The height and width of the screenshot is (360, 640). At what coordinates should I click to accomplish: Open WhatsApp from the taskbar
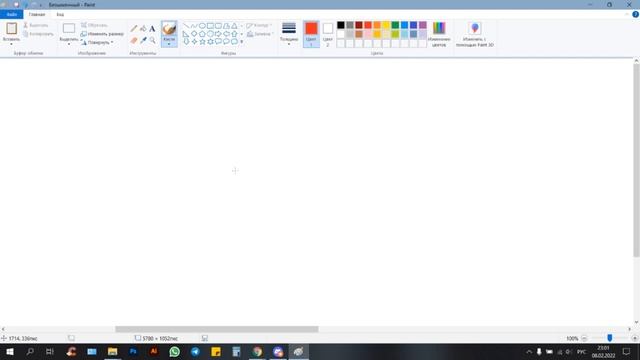[175, 351]
